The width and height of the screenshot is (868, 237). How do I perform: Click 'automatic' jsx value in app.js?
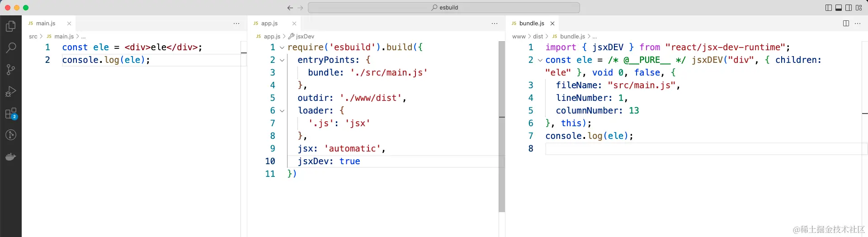pyautogui.click(x=352, y=149)
